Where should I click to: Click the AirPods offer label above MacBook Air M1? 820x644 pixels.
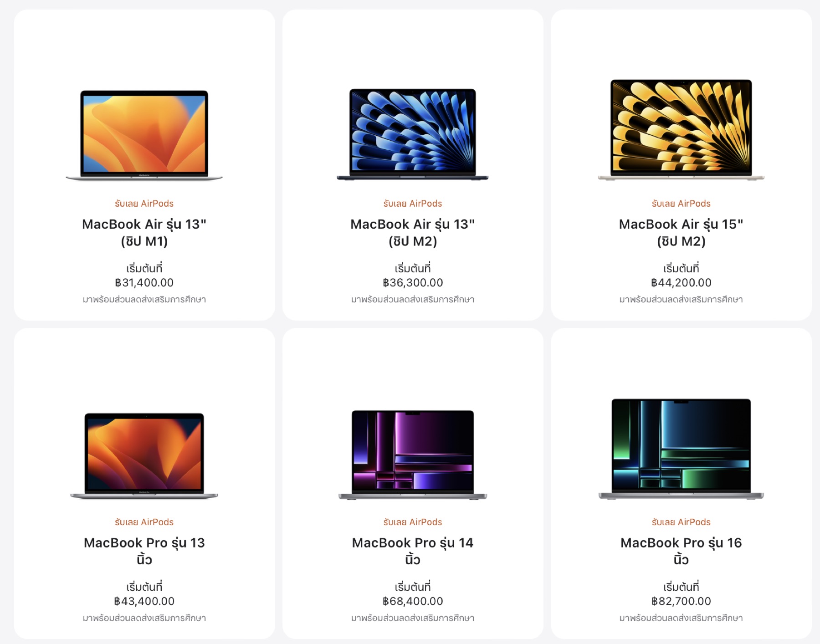(x=144, y=204)
